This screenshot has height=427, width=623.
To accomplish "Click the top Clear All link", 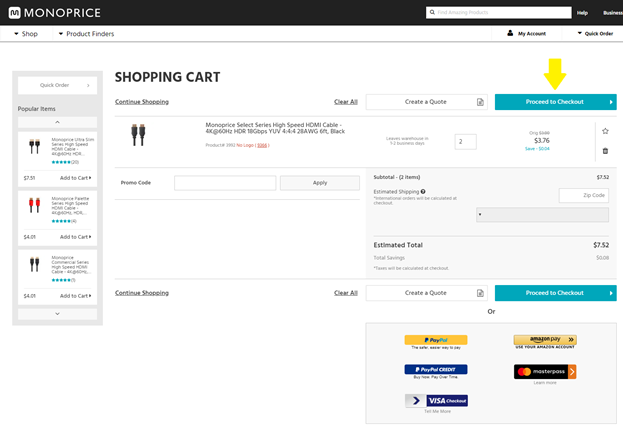I will coord(346,102).
